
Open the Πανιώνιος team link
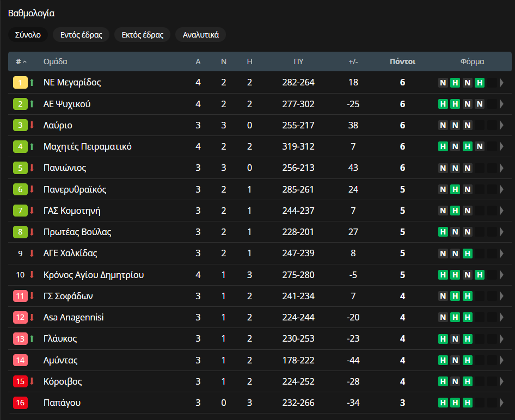(65, 168)
